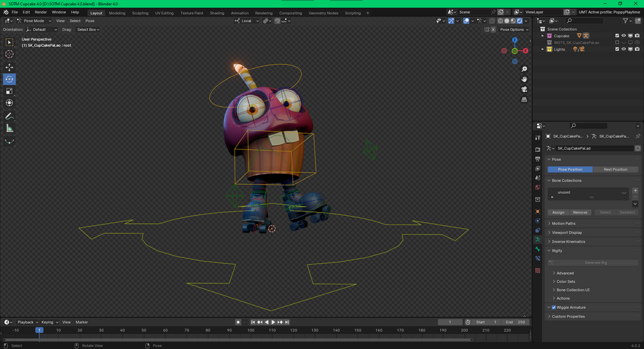Screen dimensions: 644x349
Task: Open the Texture properties checker icon
Action: point(537,271)
